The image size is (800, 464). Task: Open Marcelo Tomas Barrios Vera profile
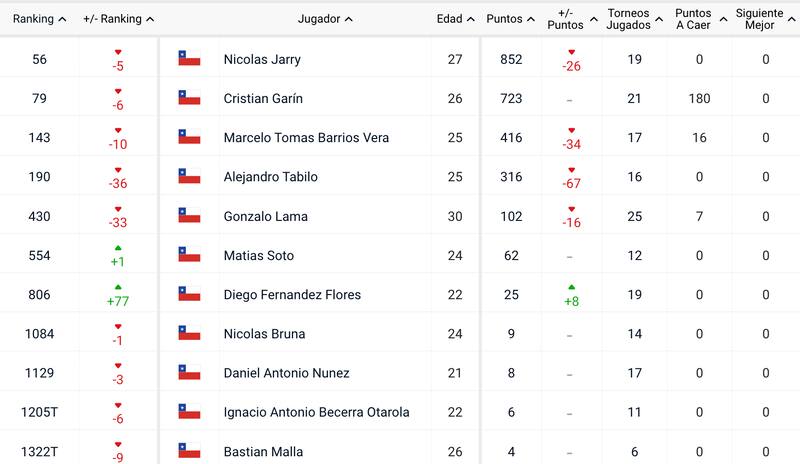point(306,137)
